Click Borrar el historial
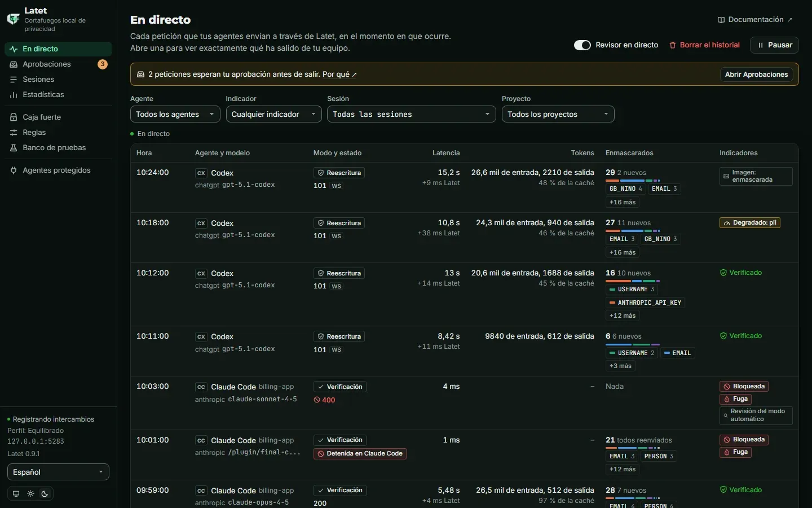 [x=704, y=45]
